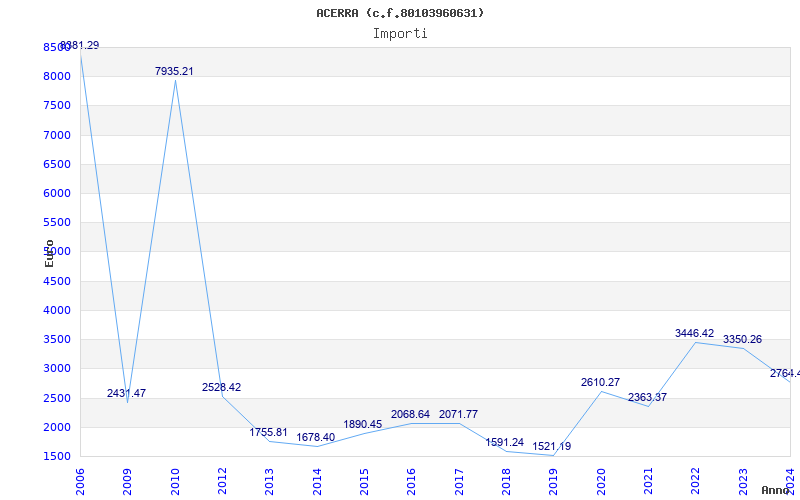Click the 2022 x-axis year label
This screenshot has width=800, height=500.
(x=695, y=482)
